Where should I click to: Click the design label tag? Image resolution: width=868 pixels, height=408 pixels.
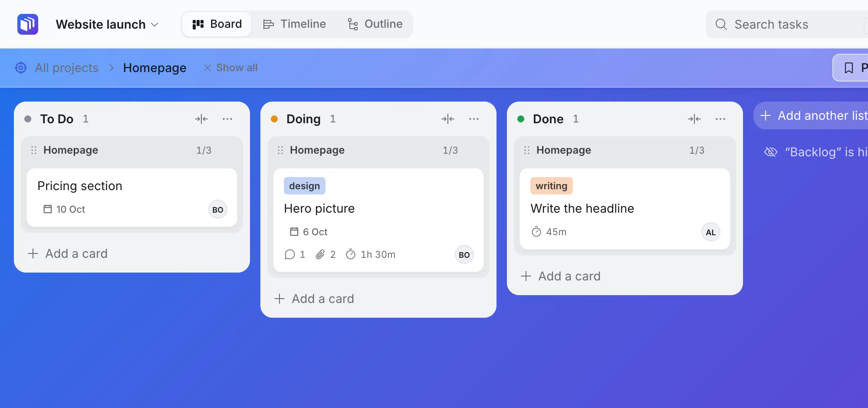click(x=305, y=186)
